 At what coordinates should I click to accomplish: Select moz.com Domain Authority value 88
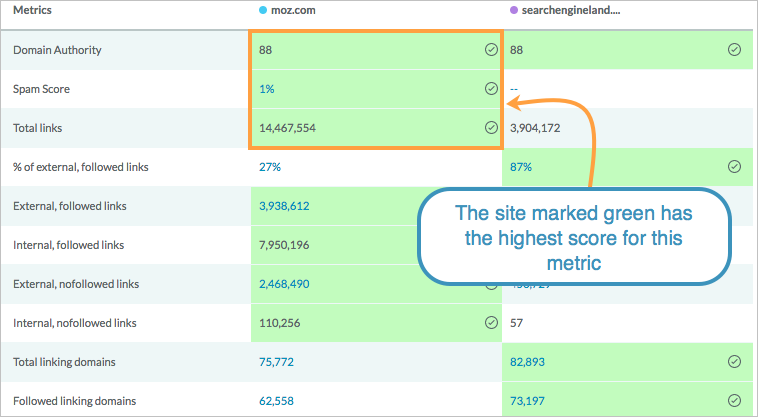265,50
